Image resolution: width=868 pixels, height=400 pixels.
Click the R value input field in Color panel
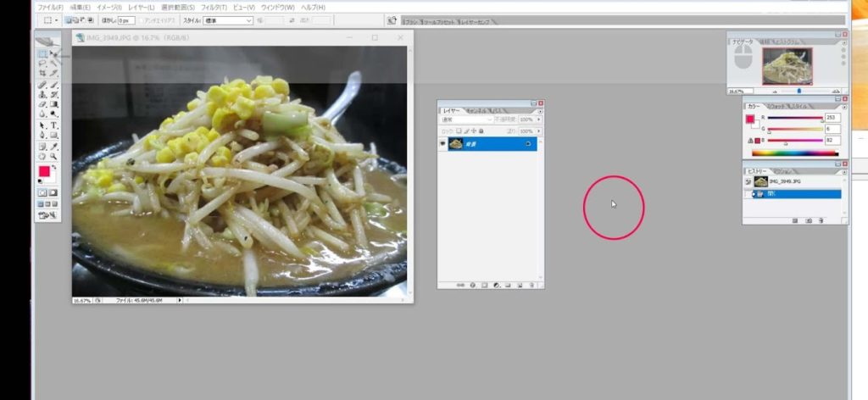point(832,118)
